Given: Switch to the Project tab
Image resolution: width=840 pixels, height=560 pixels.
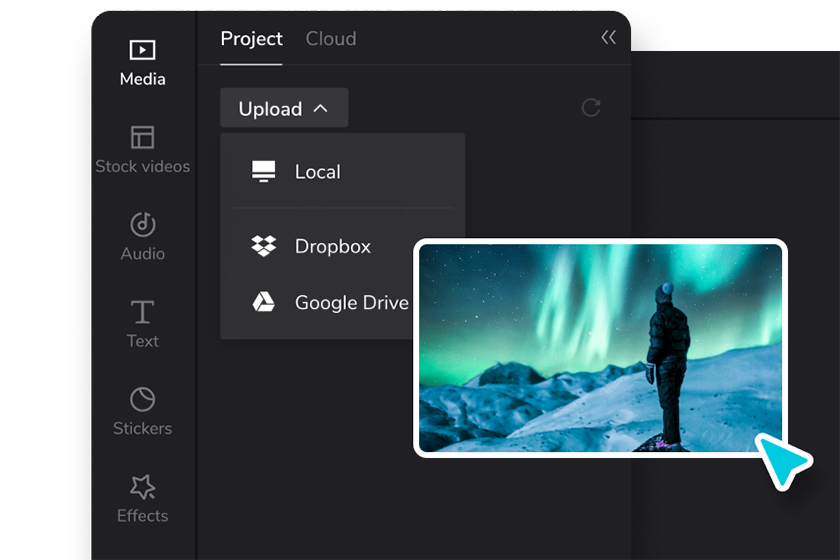Looking at the screenshot, I should click(251, 39).
